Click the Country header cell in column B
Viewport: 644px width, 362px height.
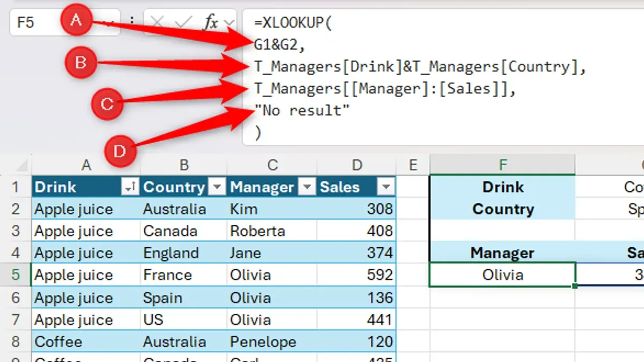tap(184, 187)
